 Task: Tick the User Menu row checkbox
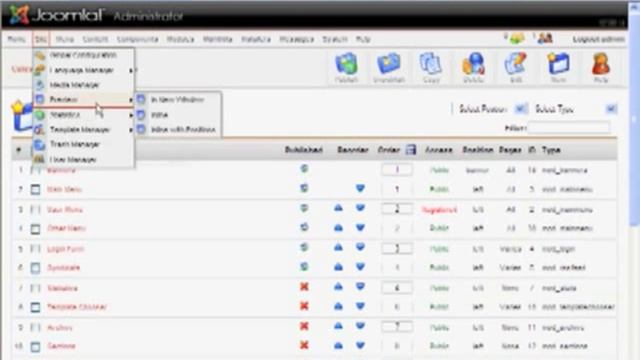(x=36, y=210)
